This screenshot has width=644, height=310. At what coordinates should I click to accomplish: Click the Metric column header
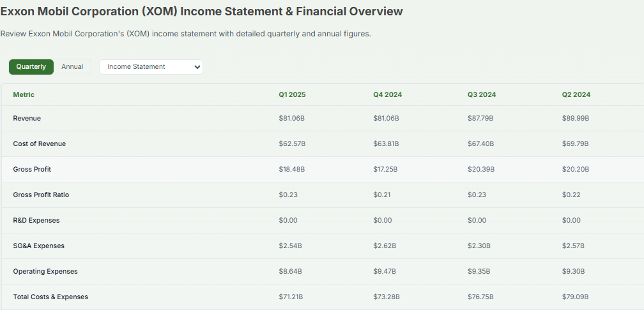pos(24,94)
